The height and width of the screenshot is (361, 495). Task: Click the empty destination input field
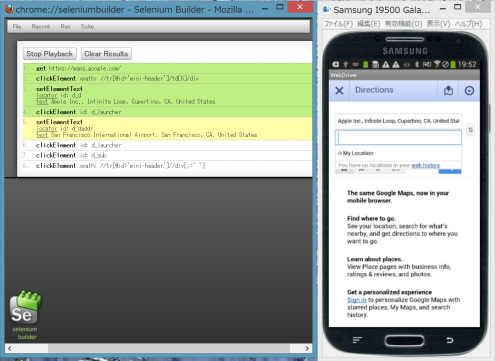398,137
